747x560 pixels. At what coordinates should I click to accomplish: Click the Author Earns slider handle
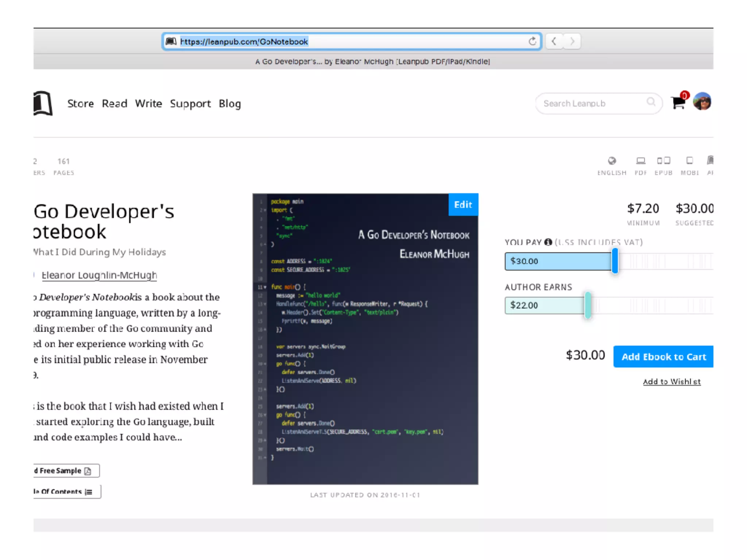tap(588, 305)
